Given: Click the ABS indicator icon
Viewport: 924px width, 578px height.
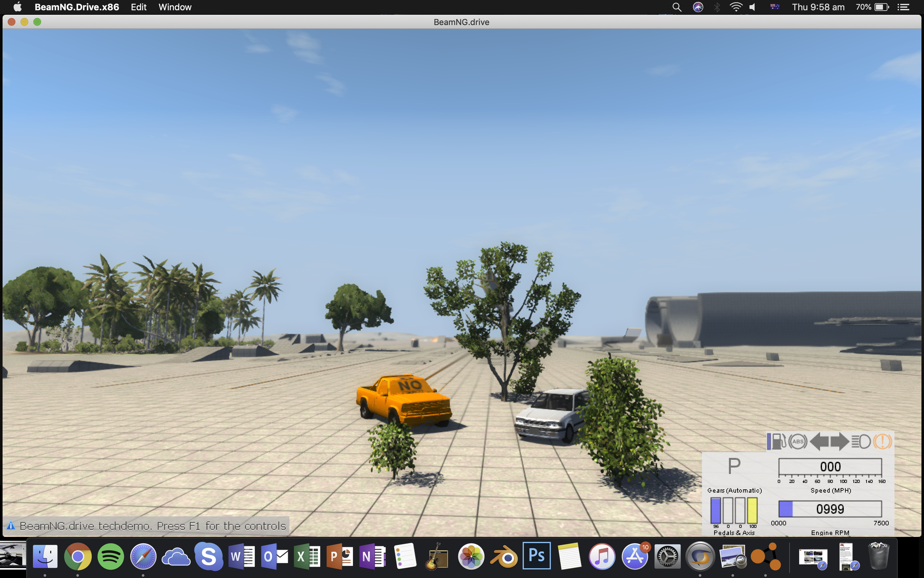Looking at the screenshot, I should click(798, 442).
